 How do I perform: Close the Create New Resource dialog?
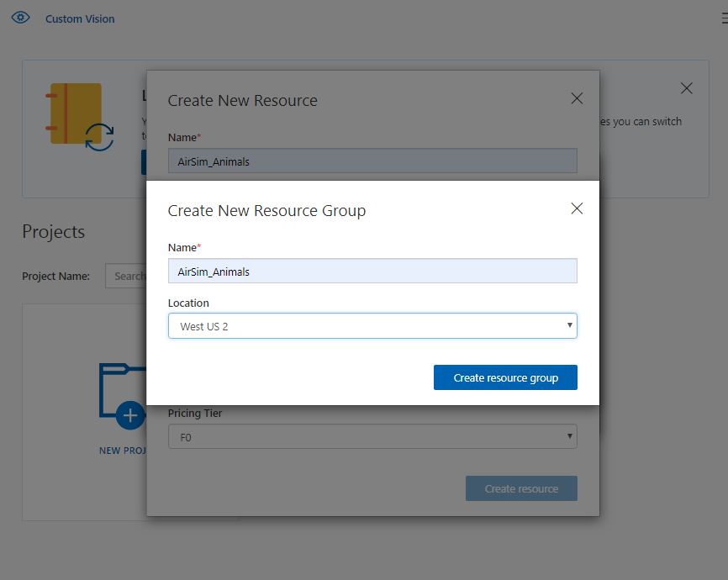point(577,98)
